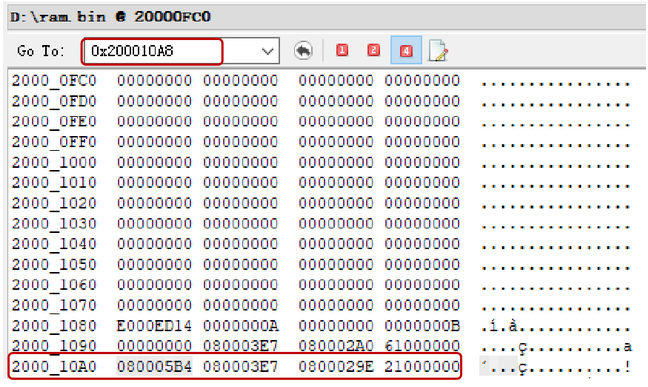Expand the Go To address dropdown
Screen dimensions: 648x387
coord(268,51)
